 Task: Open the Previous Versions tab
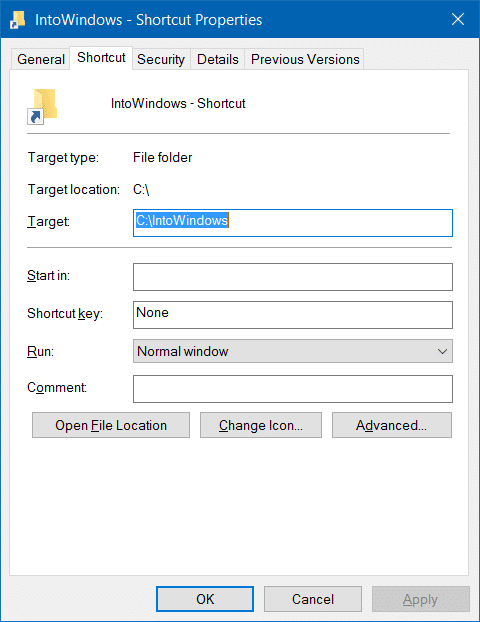(305, 59)
